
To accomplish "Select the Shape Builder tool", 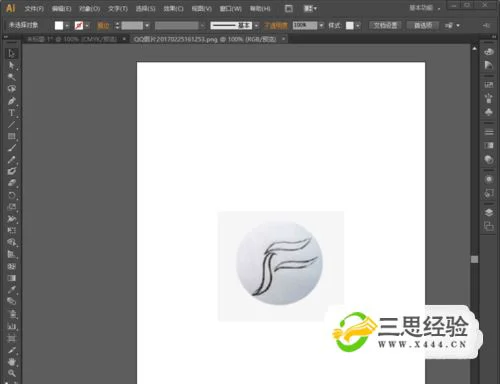I will tap(12, 242).
